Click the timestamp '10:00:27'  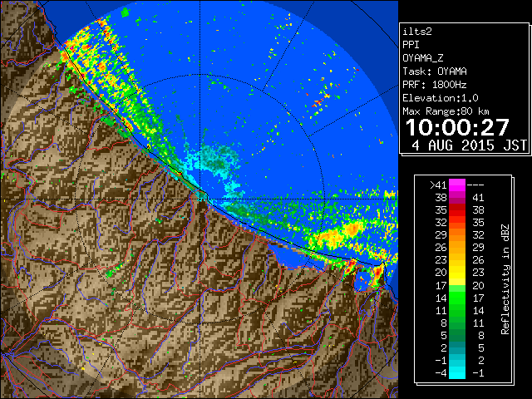457,127
